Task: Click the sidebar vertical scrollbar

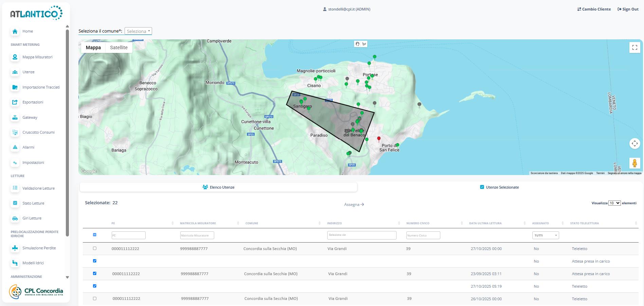Action: pos(67,132)
